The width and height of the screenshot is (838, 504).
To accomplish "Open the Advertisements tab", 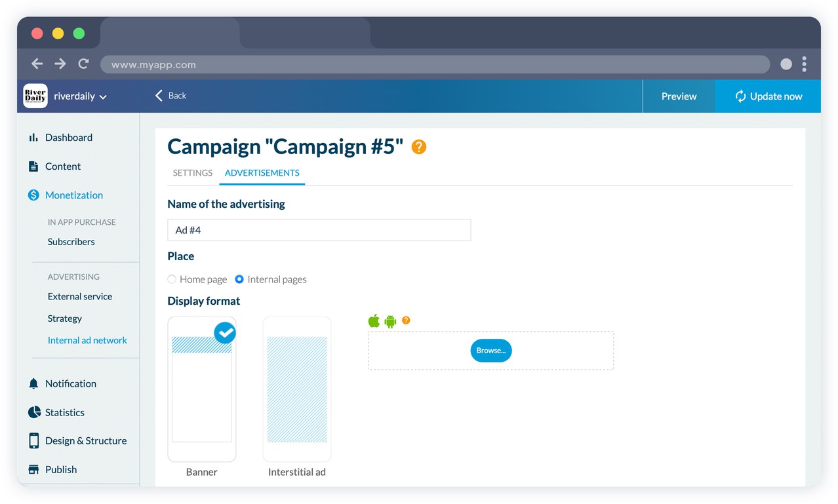I will [x=262, y=173].
